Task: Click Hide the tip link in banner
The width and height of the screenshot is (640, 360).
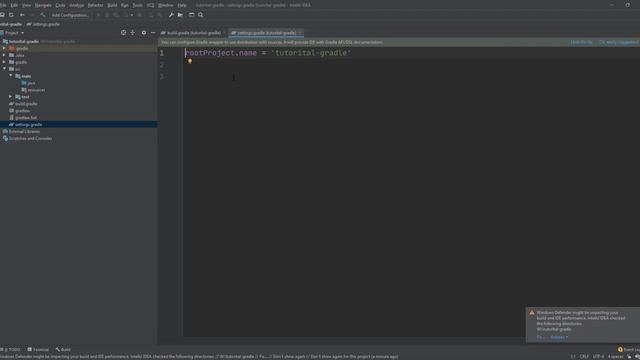Action: coord(581,42)
